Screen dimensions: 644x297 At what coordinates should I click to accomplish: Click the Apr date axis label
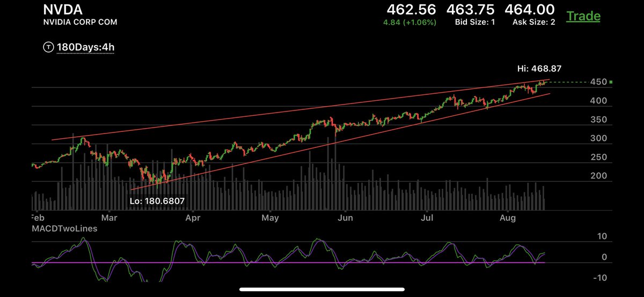tap(192, 218)
